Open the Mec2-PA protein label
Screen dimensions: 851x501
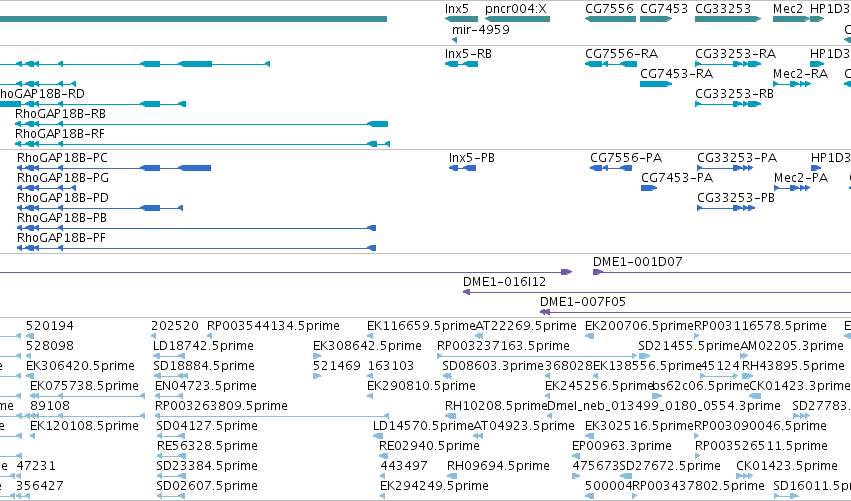801,178
